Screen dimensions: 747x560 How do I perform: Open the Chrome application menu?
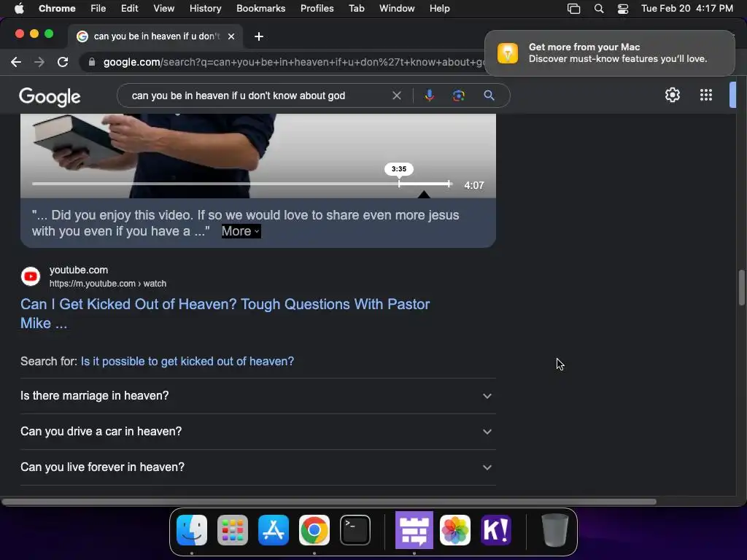point(57,8)
